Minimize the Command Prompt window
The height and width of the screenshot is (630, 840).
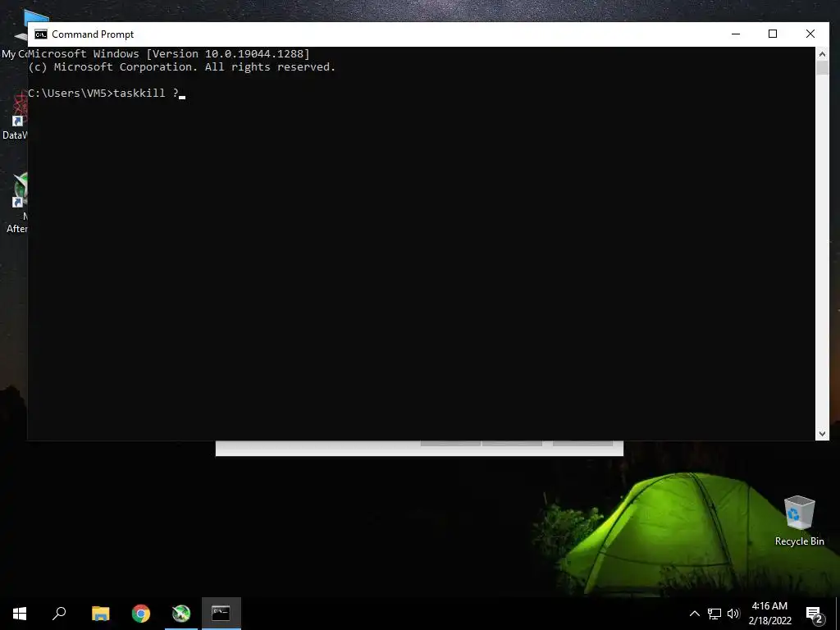point(736,34)
